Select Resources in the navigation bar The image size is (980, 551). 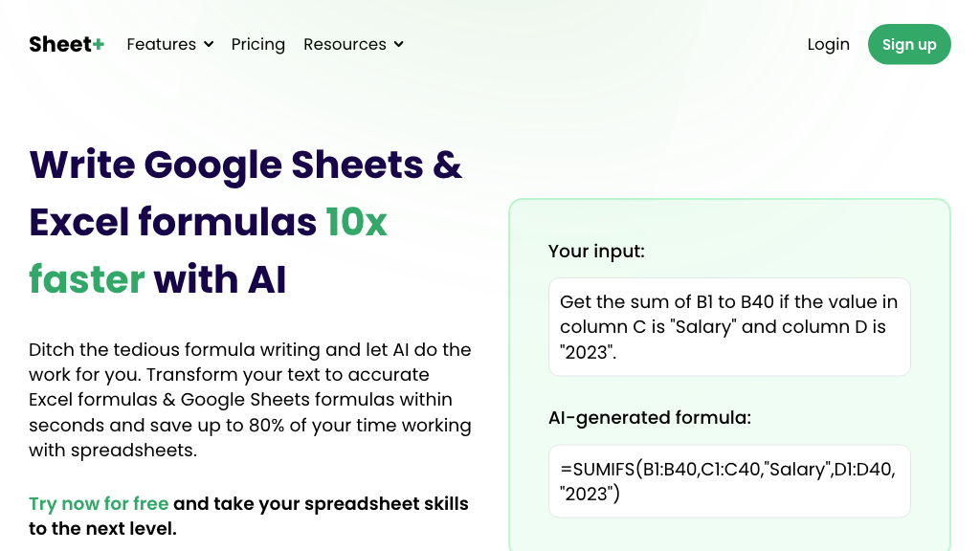345,44
